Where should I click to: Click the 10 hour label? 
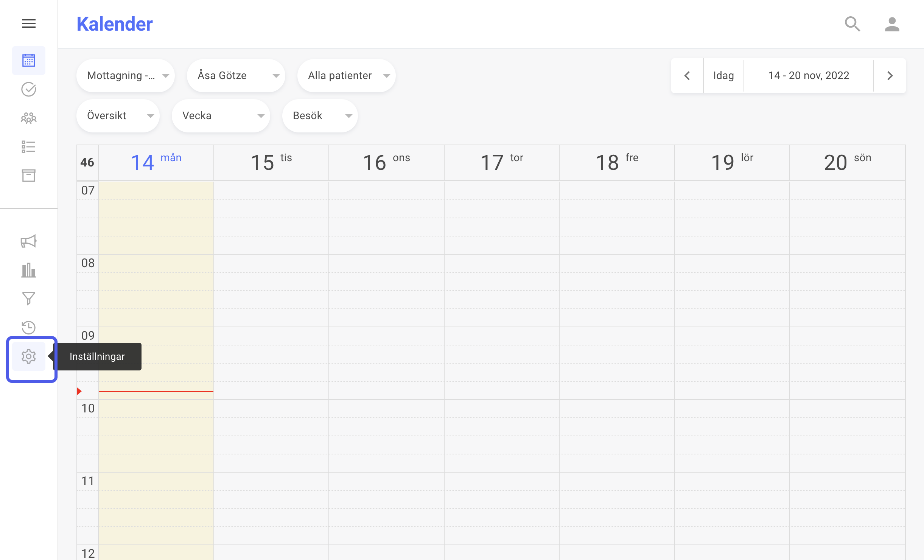point(88,408)
